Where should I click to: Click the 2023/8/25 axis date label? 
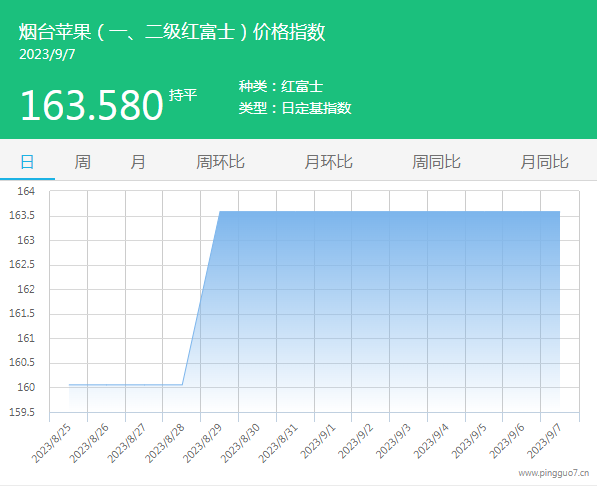click(51, 444)
